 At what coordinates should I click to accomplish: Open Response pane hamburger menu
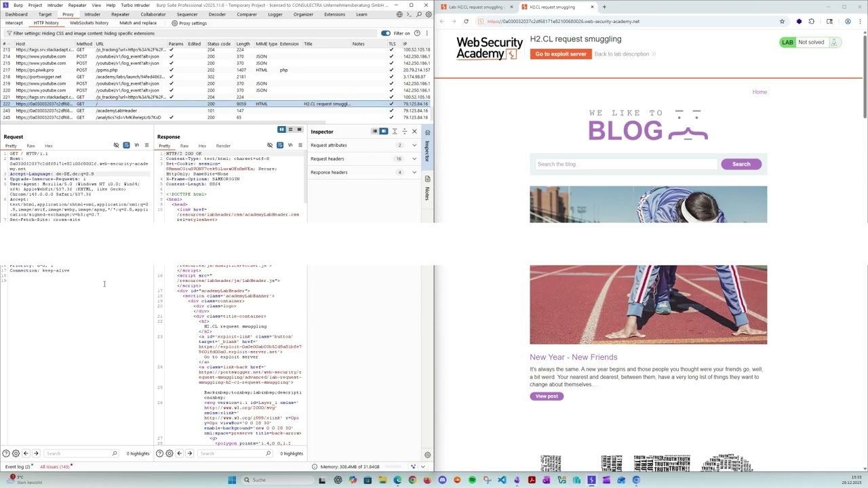pyautogui.click(x=300, y=145)
